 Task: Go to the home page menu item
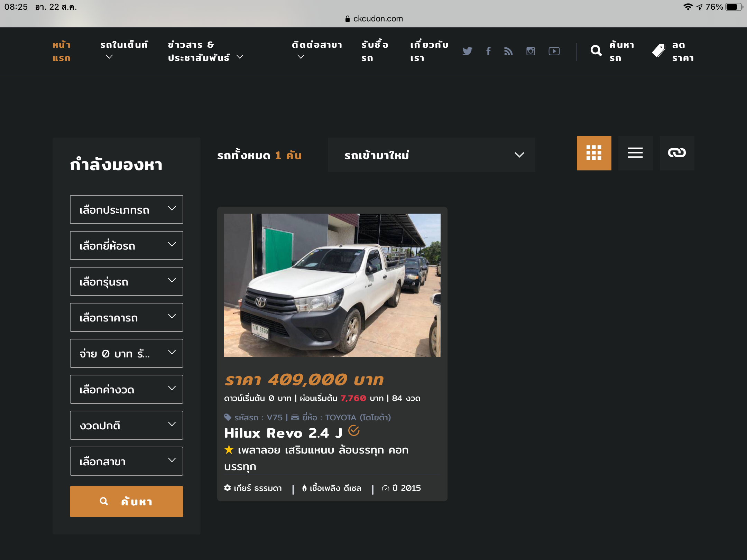click(x=62, y=51)
